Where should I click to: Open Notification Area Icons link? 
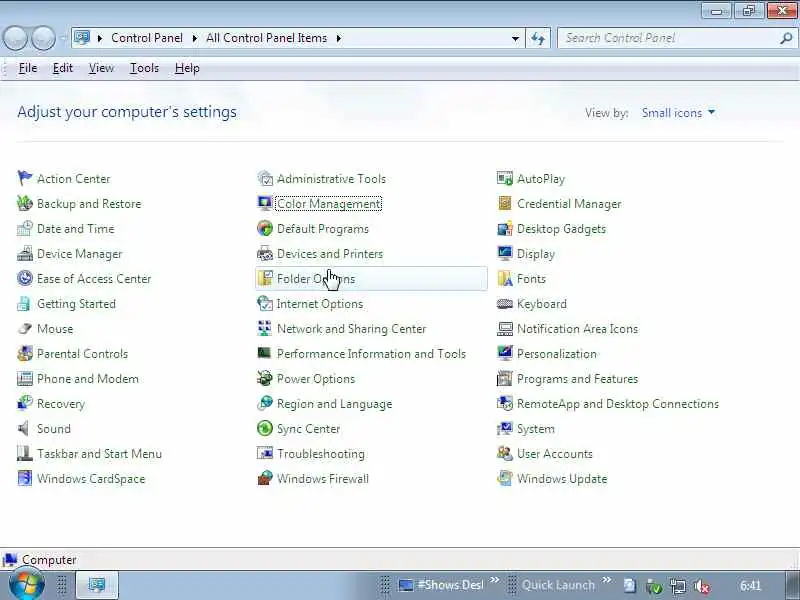tap(577, 329)
